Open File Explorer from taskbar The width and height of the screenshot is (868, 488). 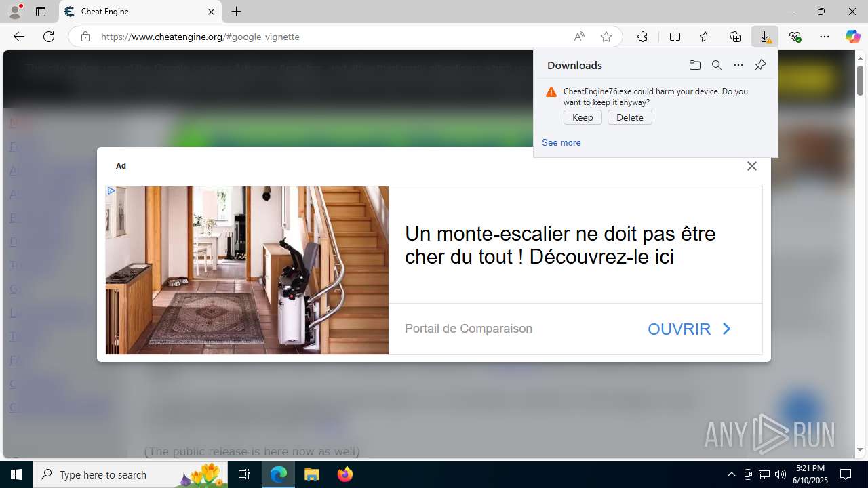tap(312, 474)
